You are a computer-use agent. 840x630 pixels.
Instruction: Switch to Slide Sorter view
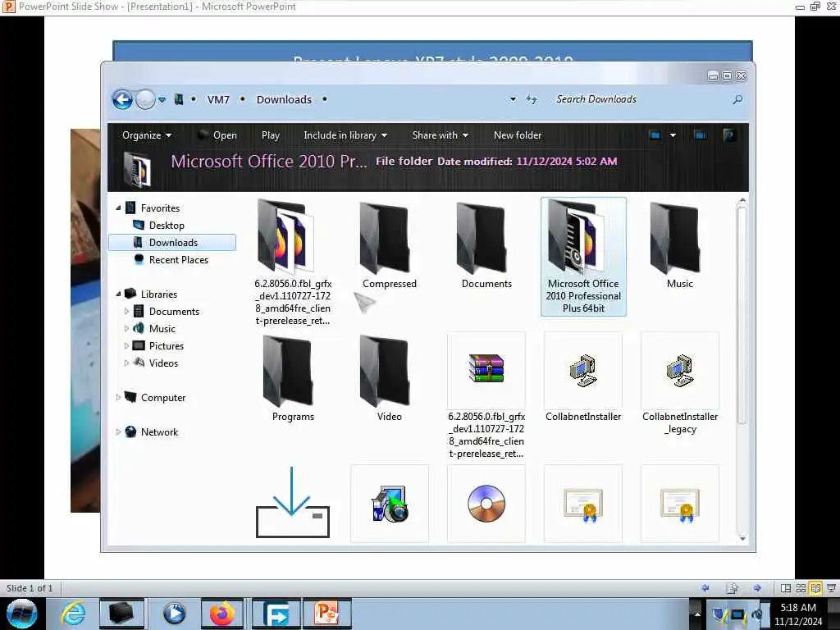pyautogui.click(x=801, y=588)
